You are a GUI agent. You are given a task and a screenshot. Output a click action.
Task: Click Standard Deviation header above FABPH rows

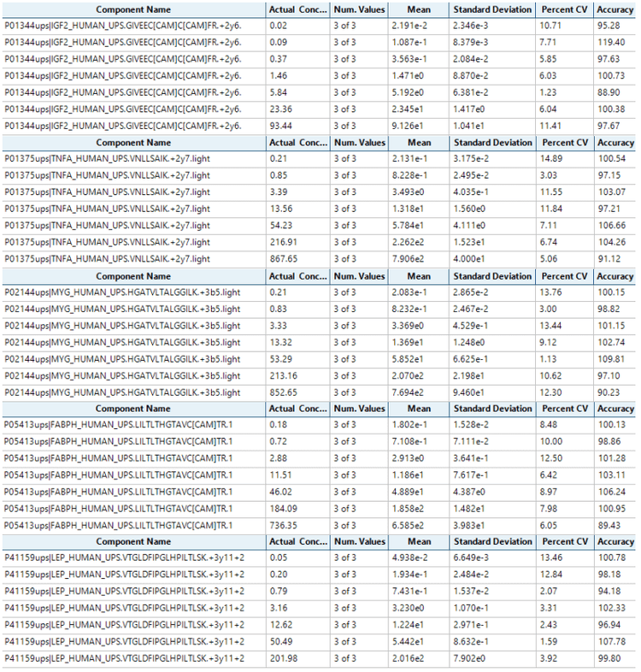491,409
